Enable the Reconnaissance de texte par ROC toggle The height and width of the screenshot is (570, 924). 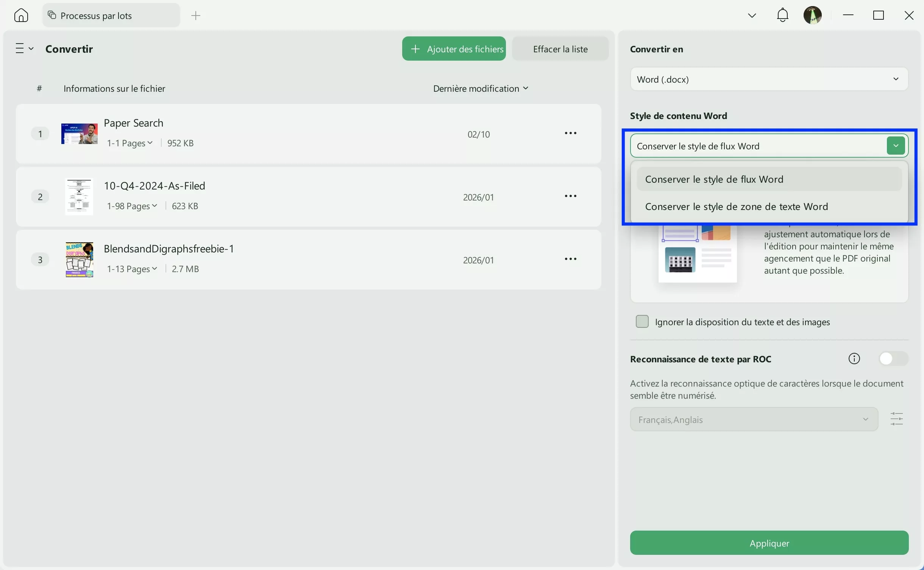(893, 359)
